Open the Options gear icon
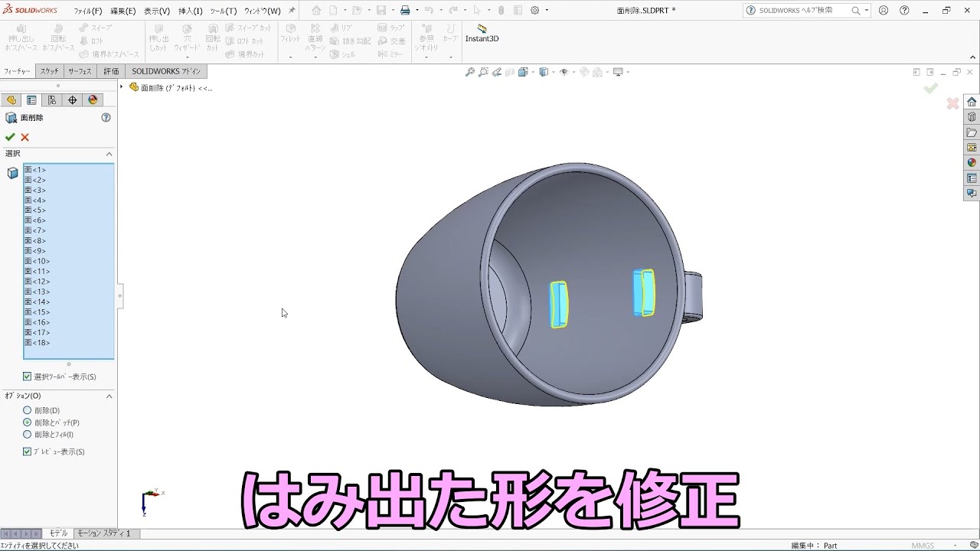The height and width of the screenshot is (551, 980). [534, 11]
